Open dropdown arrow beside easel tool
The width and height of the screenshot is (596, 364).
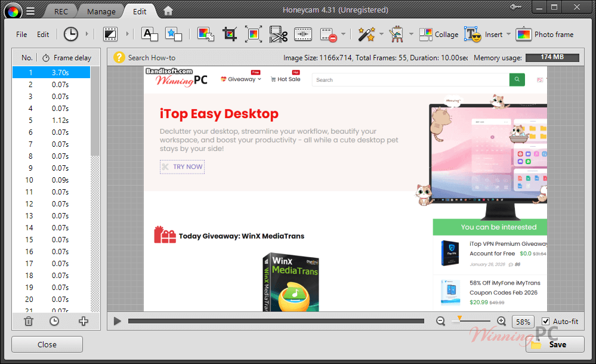pyautogui.click(x=411, y=34)
